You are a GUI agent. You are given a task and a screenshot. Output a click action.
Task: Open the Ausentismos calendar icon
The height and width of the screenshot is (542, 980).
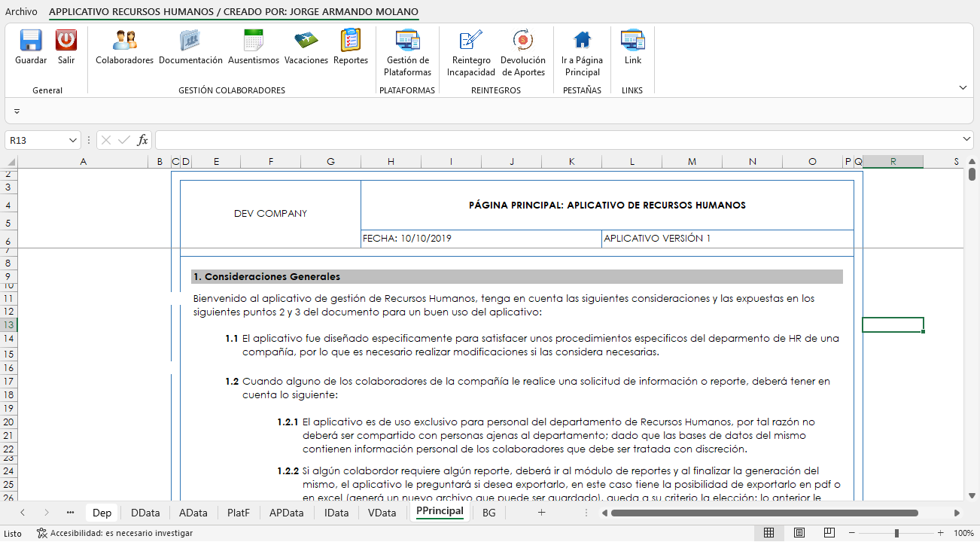click(254, 40)
